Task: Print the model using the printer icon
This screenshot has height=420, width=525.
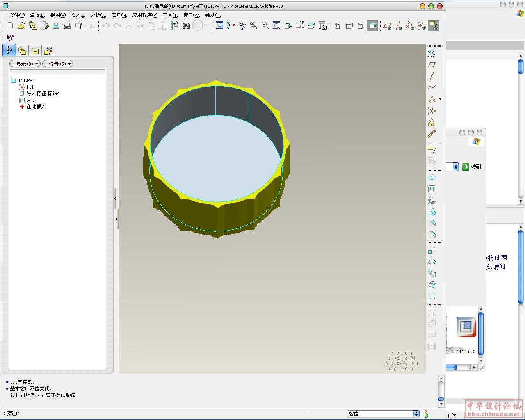Action: point(67,25)
